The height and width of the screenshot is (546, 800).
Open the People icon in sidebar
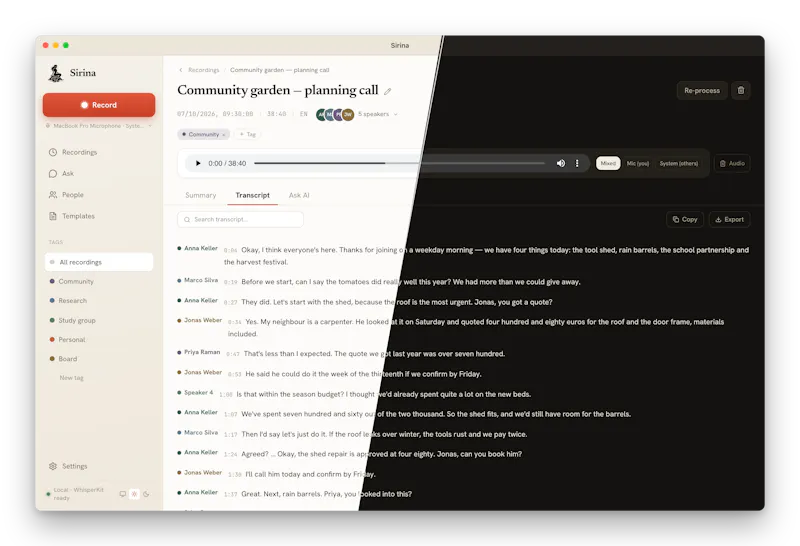click(x=53, y=195)
